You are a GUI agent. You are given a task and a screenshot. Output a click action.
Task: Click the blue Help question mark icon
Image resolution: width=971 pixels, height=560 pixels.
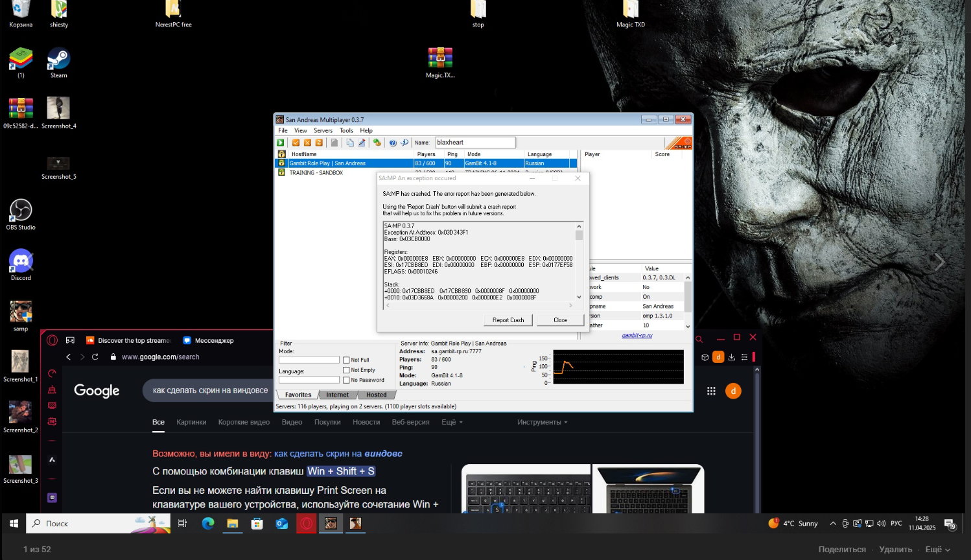[x=392, y=143]
